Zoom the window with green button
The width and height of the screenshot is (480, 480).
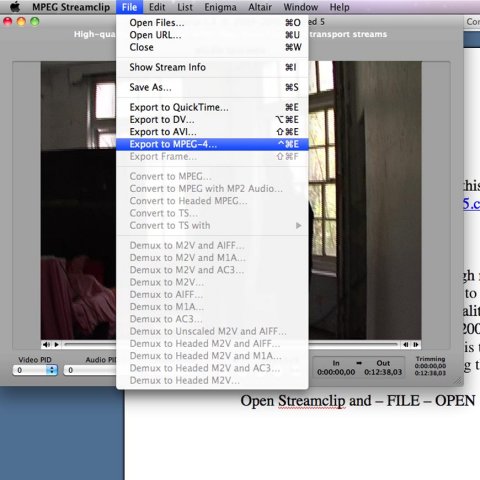tap(35, 22)
